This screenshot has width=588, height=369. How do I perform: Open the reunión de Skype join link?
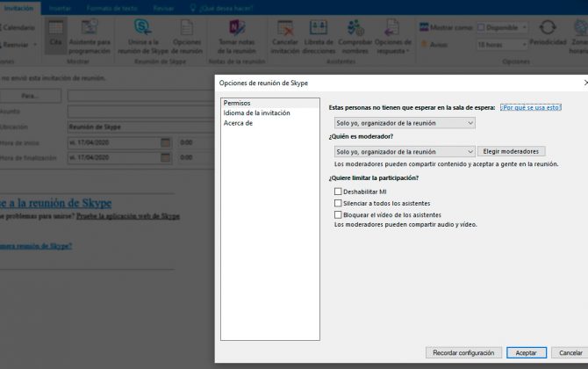(x=55, y=203)
